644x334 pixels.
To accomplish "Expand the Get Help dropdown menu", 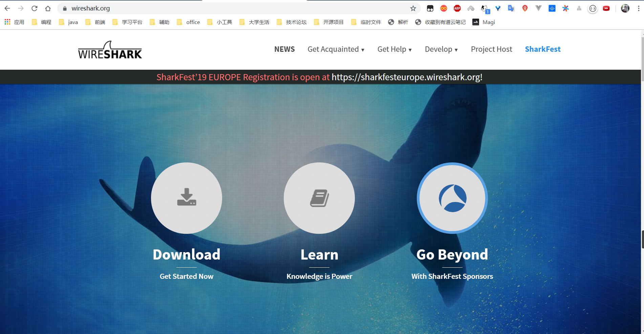I will tap(394, 49).
